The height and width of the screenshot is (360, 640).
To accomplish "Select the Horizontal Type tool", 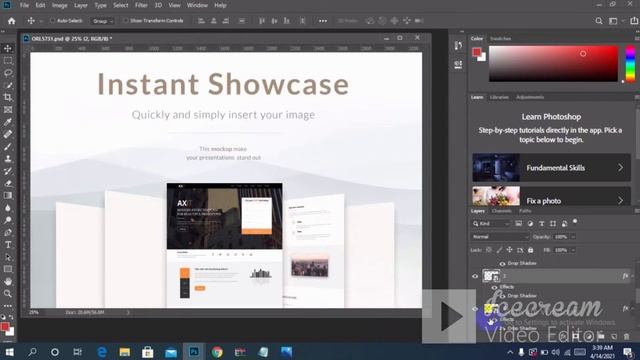I will point(8,245).
